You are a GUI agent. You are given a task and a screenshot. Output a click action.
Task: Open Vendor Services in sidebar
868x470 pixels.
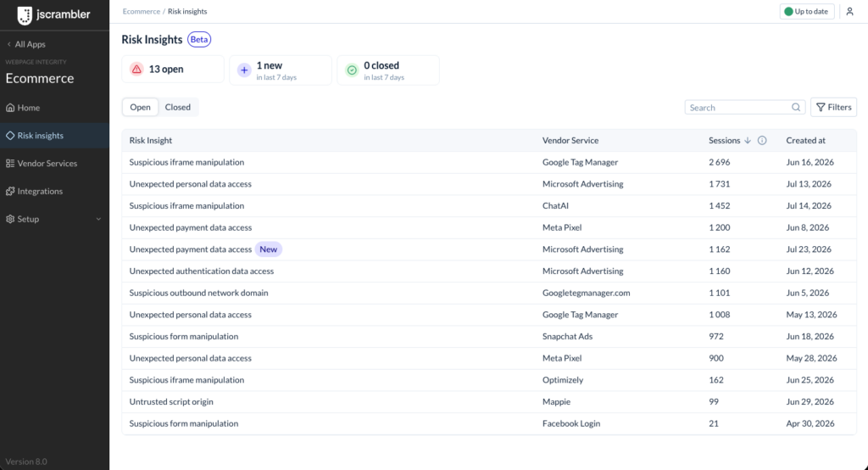54,163
